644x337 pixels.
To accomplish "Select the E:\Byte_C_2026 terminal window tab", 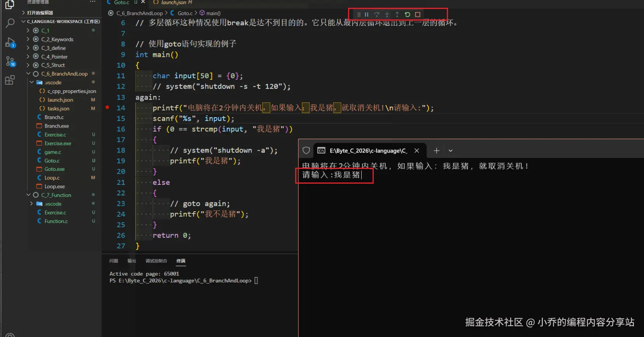I will pos(368,151).
